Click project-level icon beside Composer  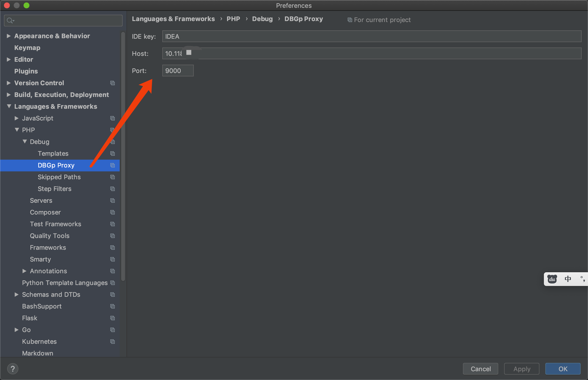(x=112, y=212)
